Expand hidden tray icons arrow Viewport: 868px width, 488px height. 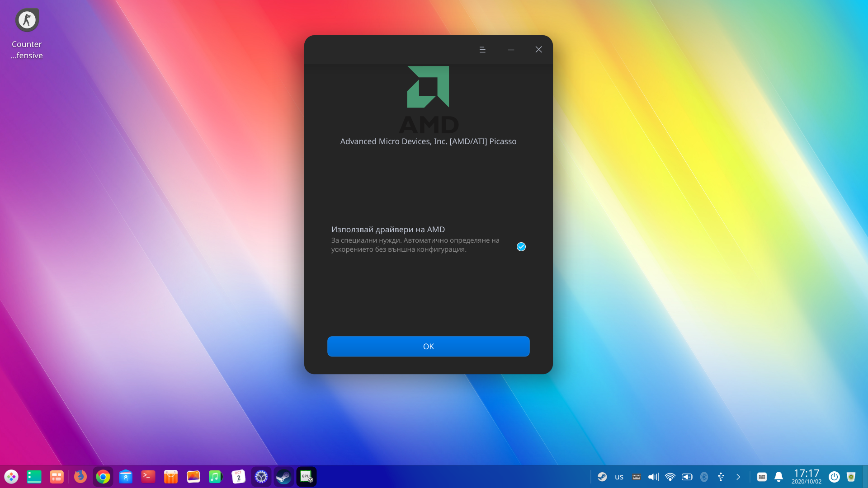738,477
